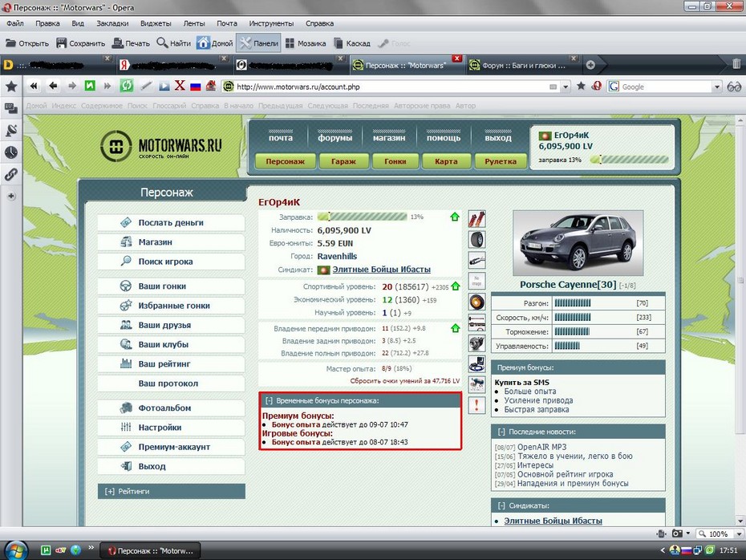Open the history clock panel in sidebar

(x=11, y=152)
